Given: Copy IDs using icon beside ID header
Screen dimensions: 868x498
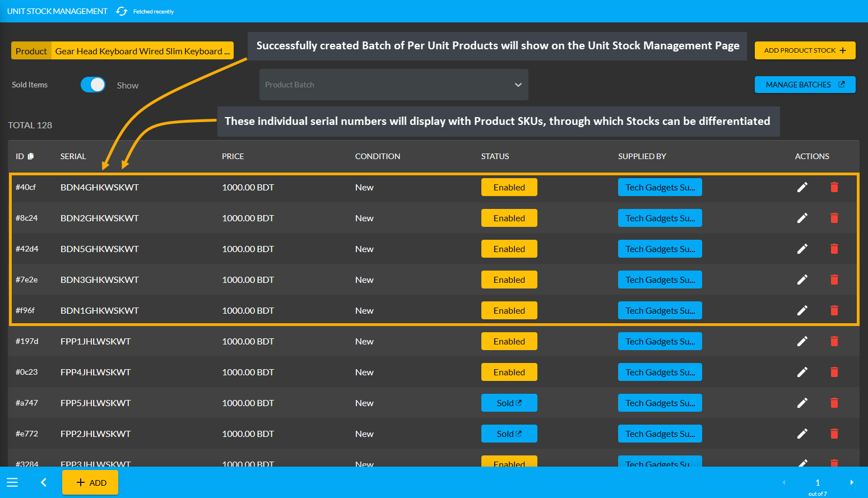Looking at the screenshot, I should click(31, 156).
